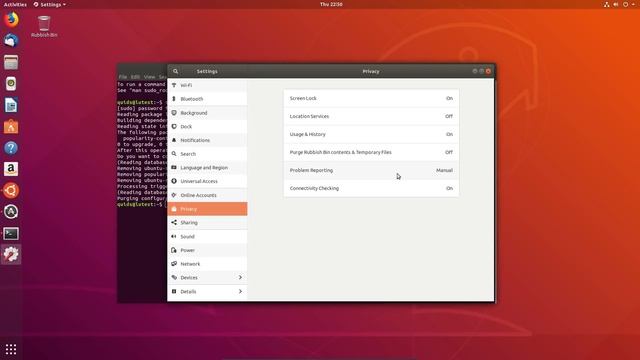Launch LibreOffice Writer from the dock
Viewport: 640px width, 360px height.
click(11, 105)
